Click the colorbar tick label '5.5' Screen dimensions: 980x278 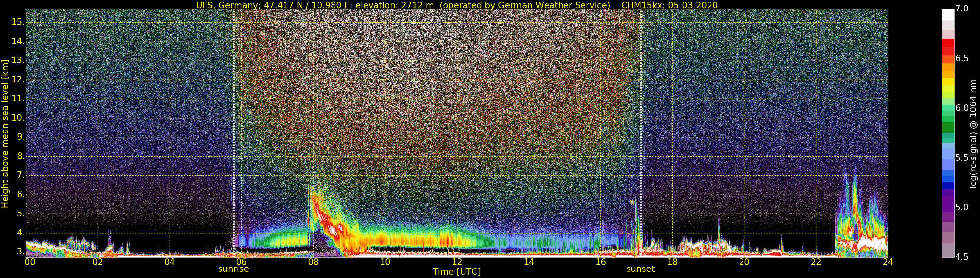[x=962, y=157]
